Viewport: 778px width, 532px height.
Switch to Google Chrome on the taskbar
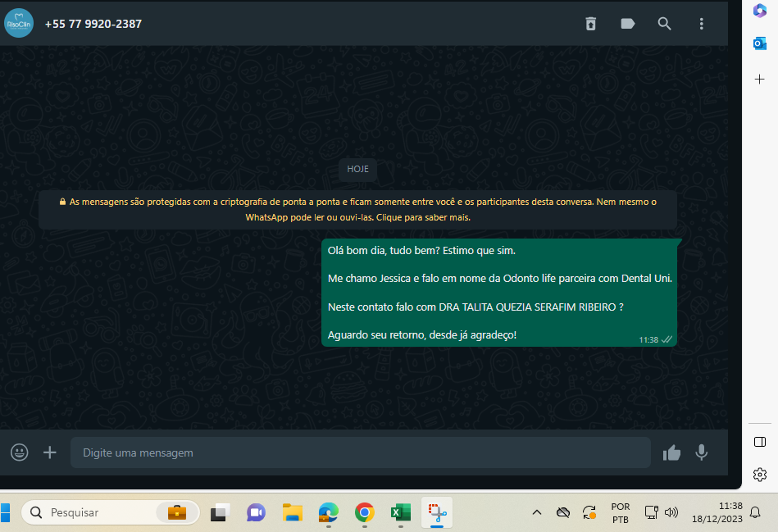(365, 512)
